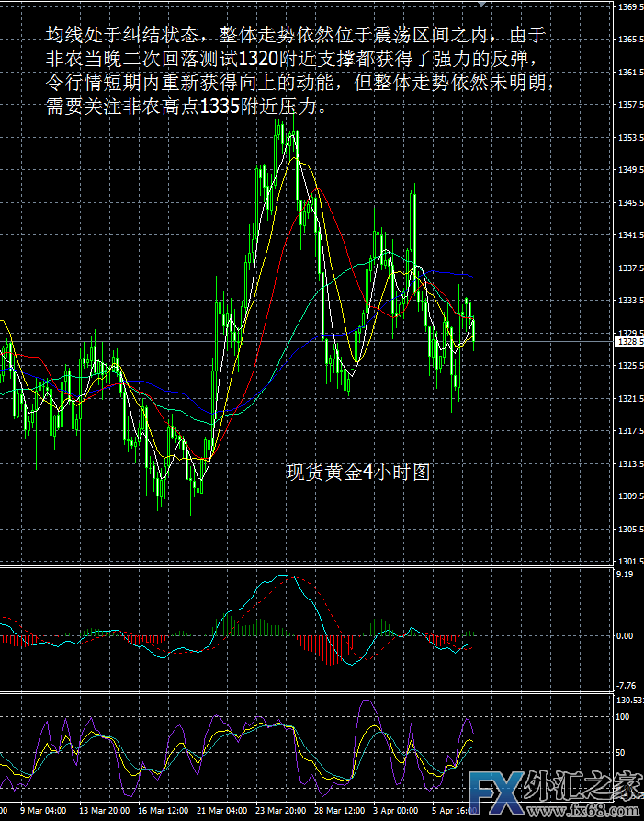Image resolution: width=644 pixels, height=821 pixels.
Task: Click the 1309.5 price axis label
Action: tap(628, 496)
